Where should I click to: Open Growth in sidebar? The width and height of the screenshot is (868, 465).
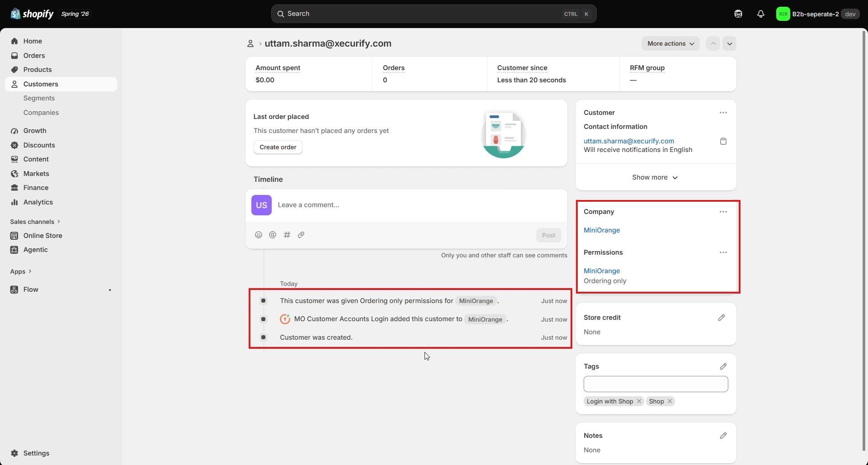point(61,131)
